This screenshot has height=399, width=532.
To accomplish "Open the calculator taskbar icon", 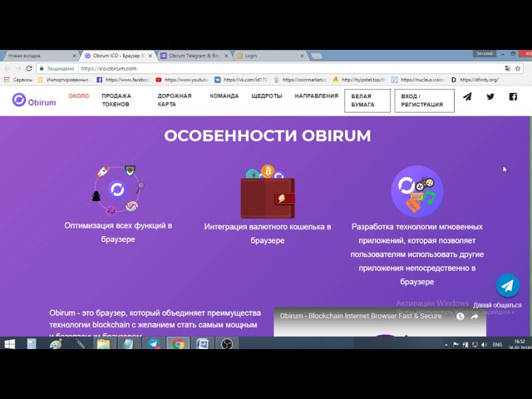I will click(x=32, y=344).
